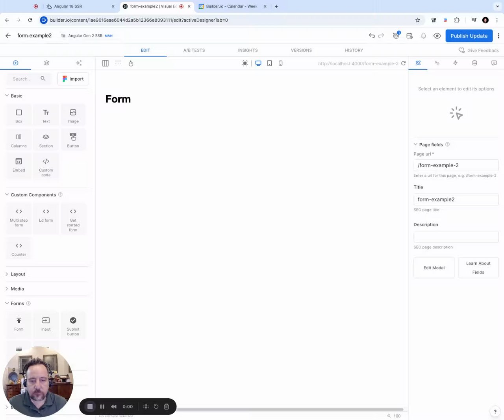
Task: Switch to desktop preview
Action: point(258,63)
